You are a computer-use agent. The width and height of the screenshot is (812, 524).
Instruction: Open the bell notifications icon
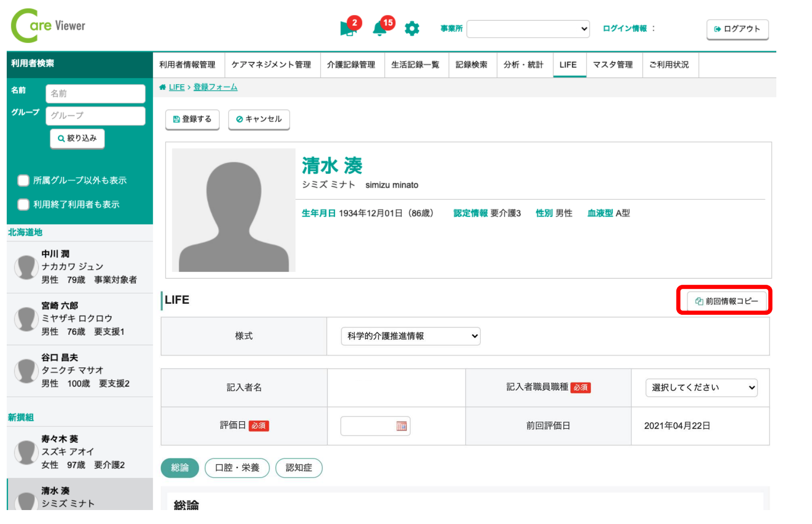pyautogui.click(x=380, y=28)
